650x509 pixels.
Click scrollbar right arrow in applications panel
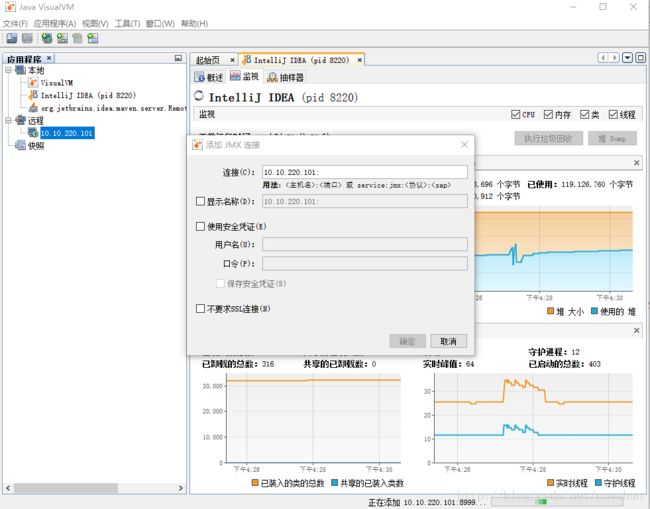180,488
